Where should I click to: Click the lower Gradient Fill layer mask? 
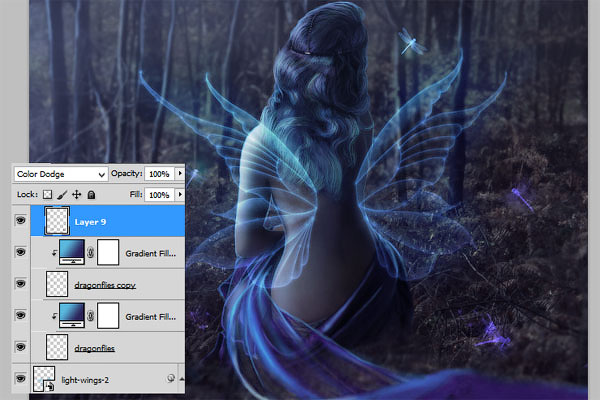click(x=108, y=315)
